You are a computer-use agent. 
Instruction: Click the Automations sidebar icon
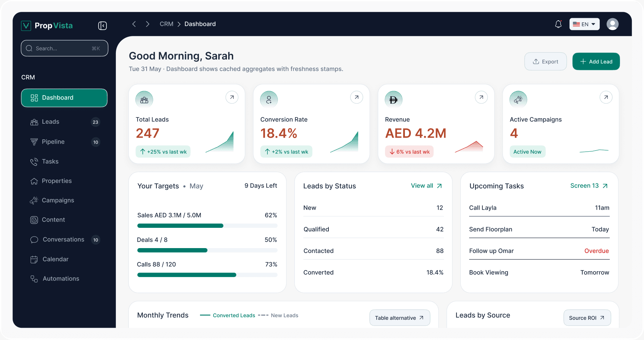point(34,279)
